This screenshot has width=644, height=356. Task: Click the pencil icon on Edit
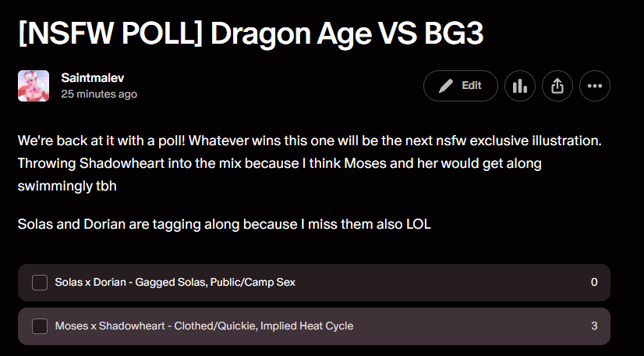click(446, 86)
